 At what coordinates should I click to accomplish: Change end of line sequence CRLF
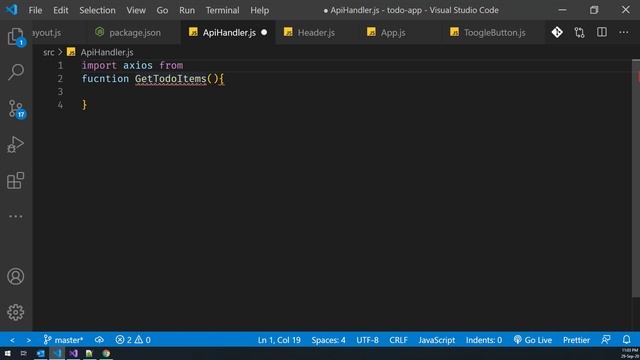[398, 340]
